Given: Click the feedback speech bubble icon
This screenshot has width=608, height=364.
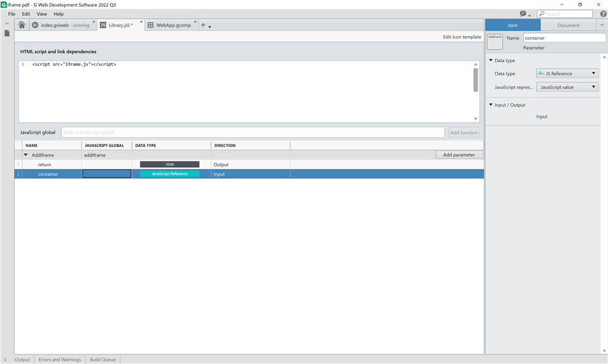Looking at the screenshot, I should coord(523,14).
